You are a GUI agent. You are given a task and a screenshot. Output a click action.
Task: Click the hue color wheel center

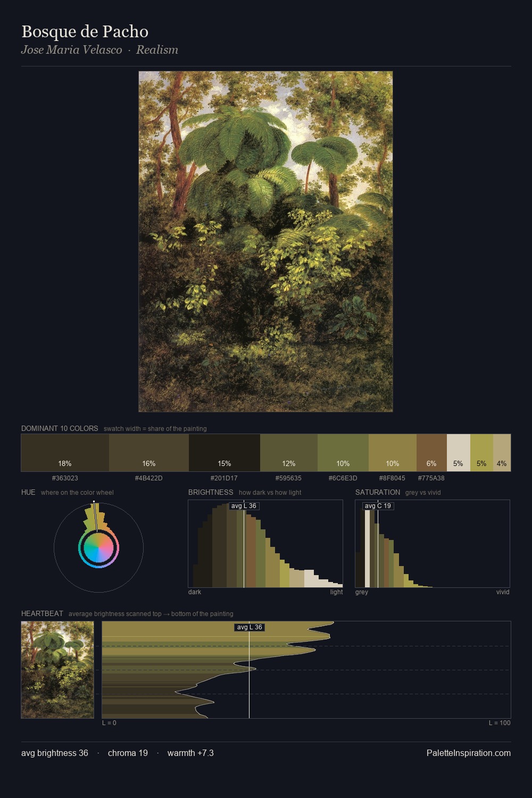coord(98,547)
